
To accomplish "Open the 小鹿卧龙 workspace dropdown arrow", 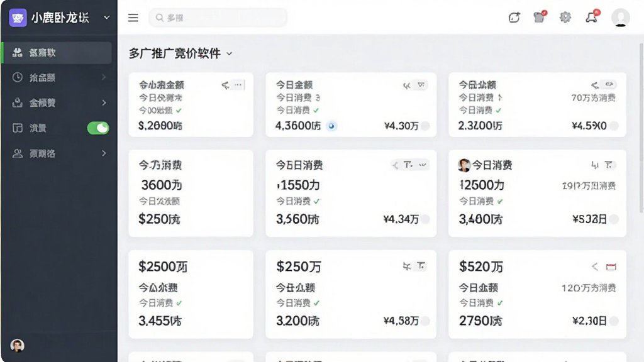I will pyautogui.click(x=107, y=18).
